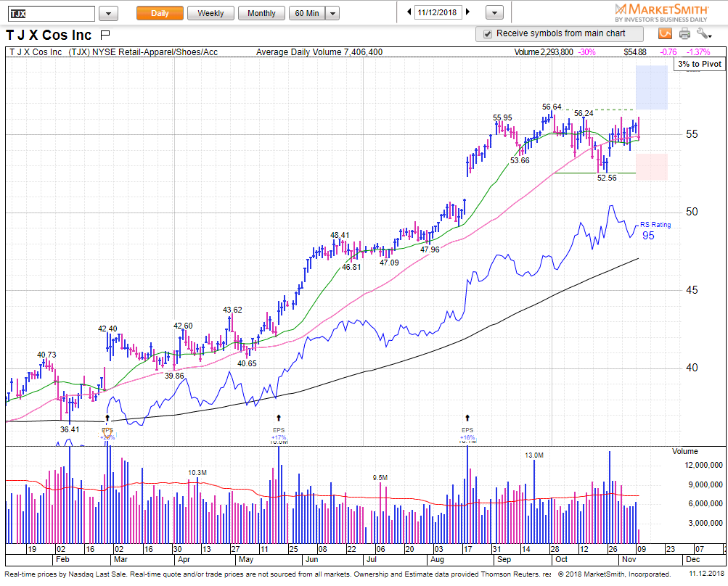The image size is (728, 586).
Task: Select the EPS +16% earnings marker
Action: tap(467, 434)
